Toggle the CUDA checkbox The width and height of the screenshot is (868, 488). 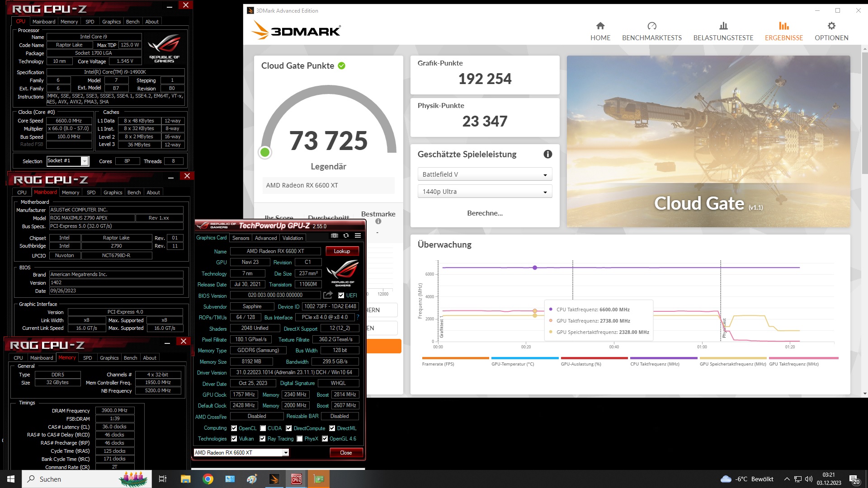(263, 428)
